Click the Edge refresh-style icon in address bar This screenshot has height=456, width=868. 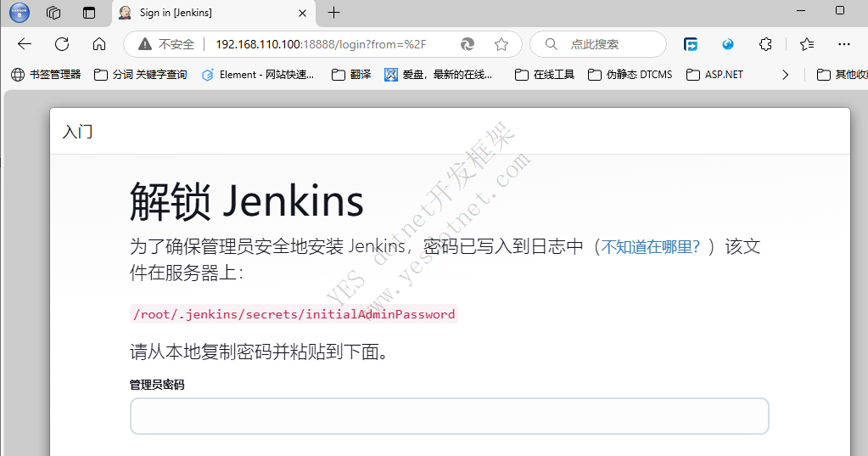click(468, 44)
